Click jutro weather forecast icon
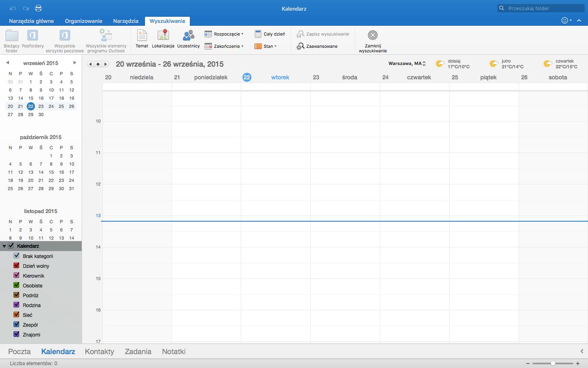This screenshot has width=588, height=368. click(494, 64)
